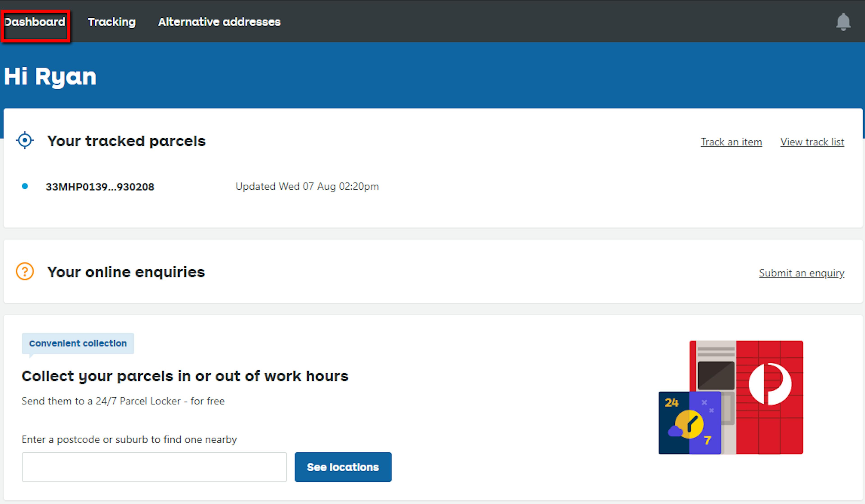Open the notifications bell
The image size is (865, 504).
tap(843, 22)
